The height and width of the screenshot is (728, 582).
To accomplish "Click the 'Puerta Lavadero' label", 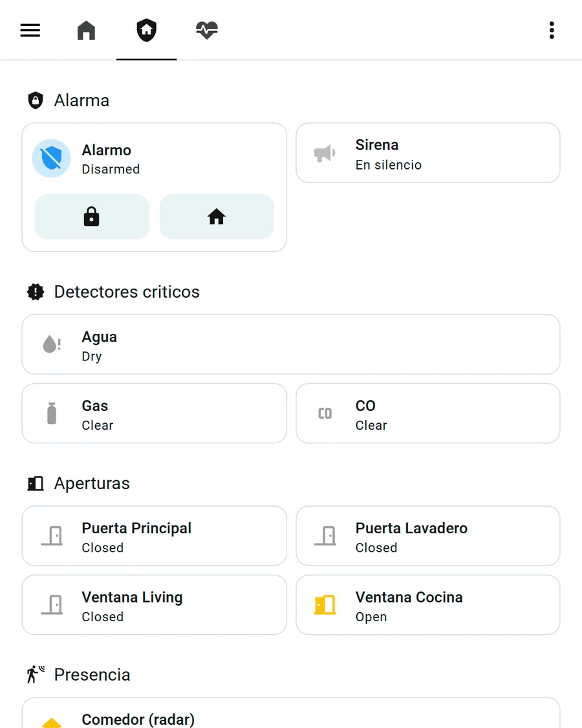I will (x=411, y=528).
